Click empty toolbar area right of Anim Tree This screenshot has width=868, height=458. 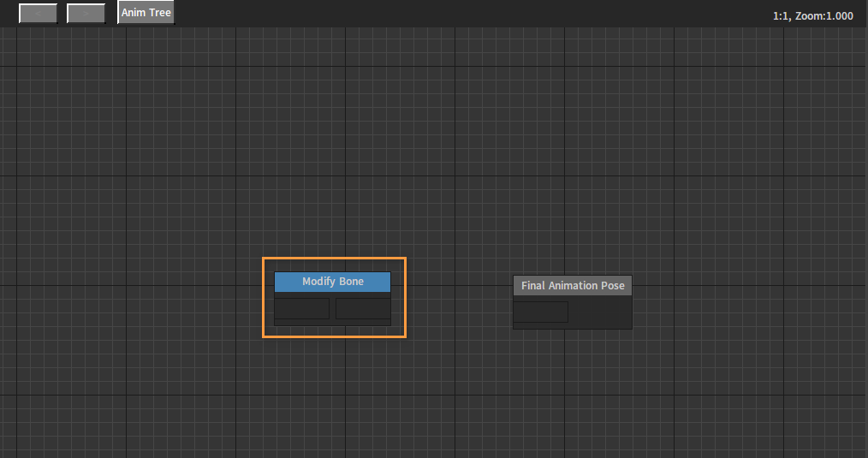pyautogui.click(x=471, y=14)
